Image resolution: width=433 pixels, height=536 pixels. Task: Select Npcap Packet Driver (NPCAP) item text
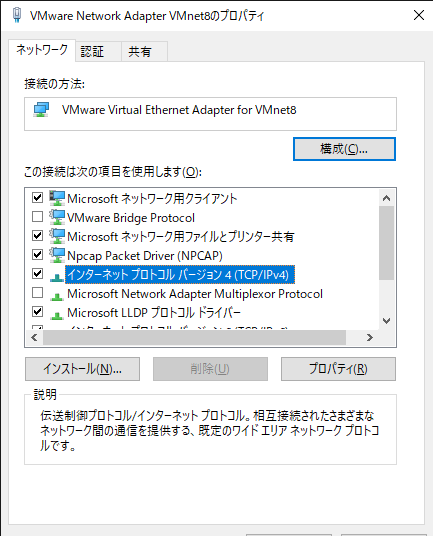click(145, 256)
